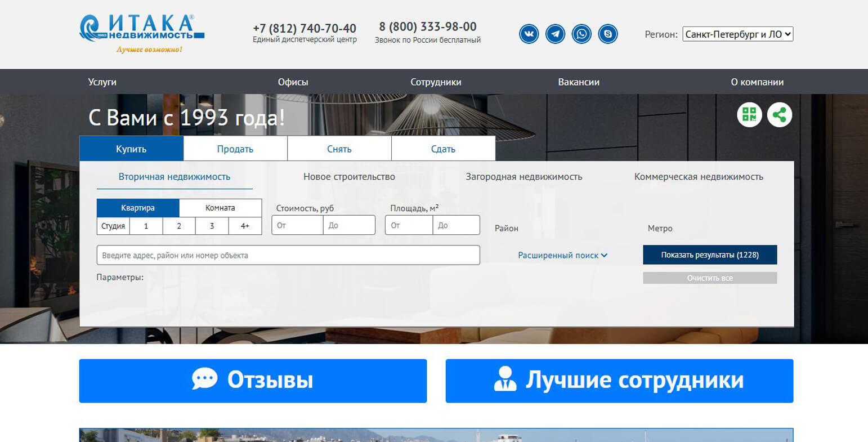Toggle the Студия room filter
The width and height of the screenshot is (868, 442).
pyautogui.click(x=113, y=226)
